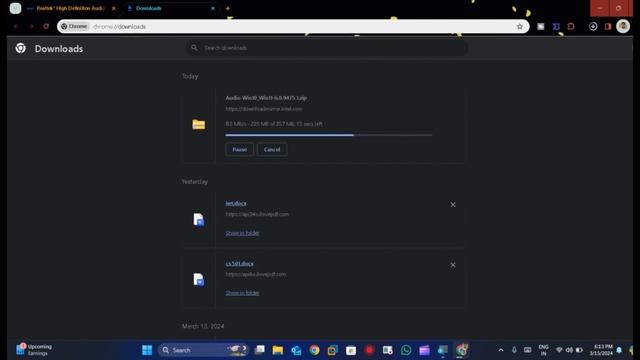Viewport: 640px width, 360px height.
Task: Click the Chrome logo beside Downloads title
Action: point(20,48)
